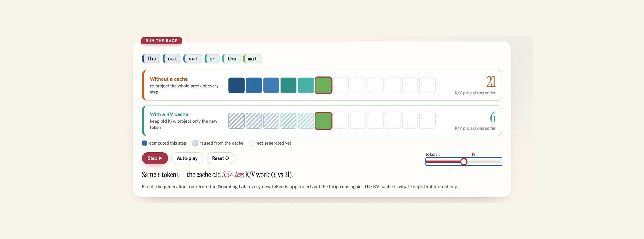644x239 pixels.
Task: Pick the "on" token chip
Action: (x=212, y=59)
